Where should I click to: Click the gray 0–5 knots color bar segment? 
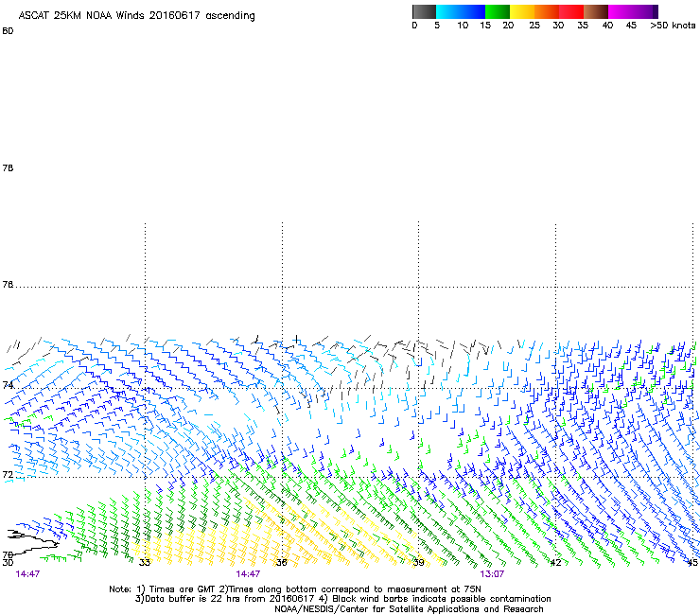coord(424,11)
